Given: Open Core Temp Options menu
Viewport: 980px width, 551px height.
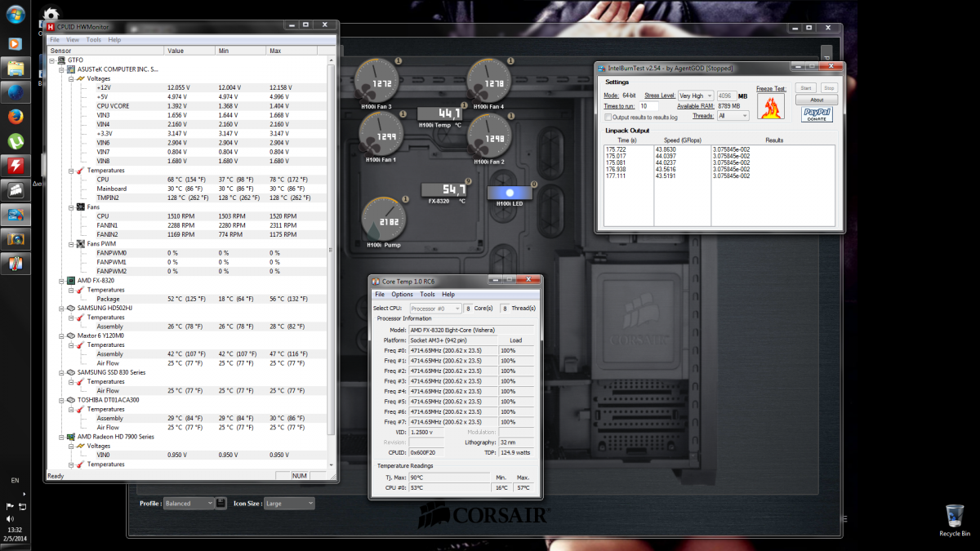Looking at the screenshot, I should click(402, 294).
